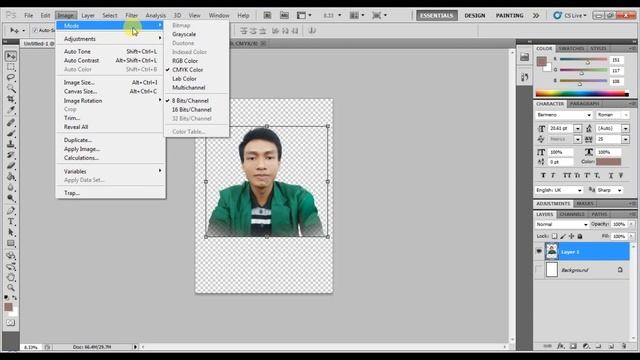Open the tracking dropdown arrow
The image size is (640, 360).
pos(626,140)
